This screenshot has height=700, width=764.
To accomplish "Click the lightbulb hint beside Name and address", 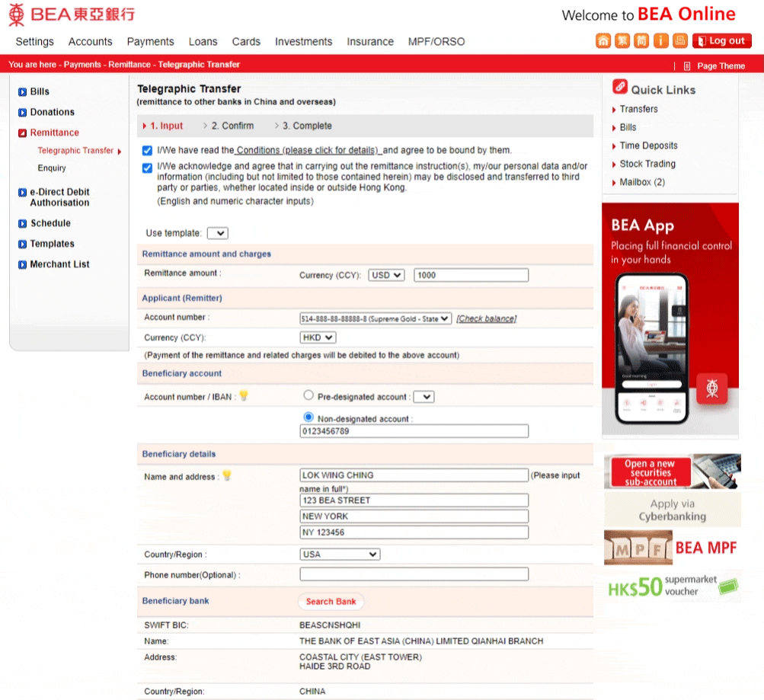I will click(226, 475).
